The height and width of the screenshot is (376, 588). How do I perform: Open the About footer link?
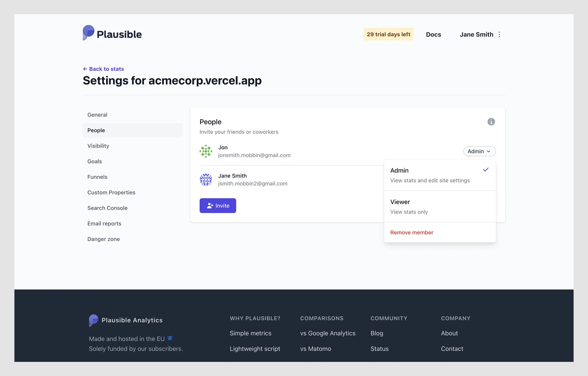point(449,333)
